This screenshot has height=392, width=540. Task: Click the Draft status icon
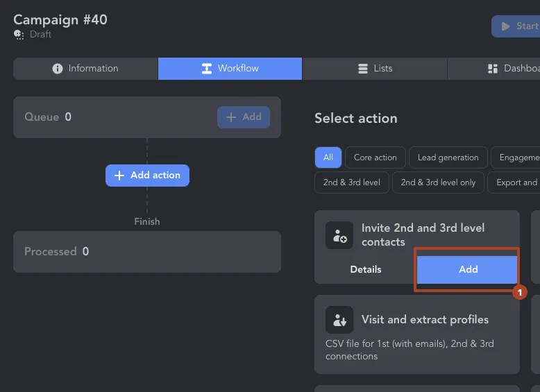(x=19, y=35)
